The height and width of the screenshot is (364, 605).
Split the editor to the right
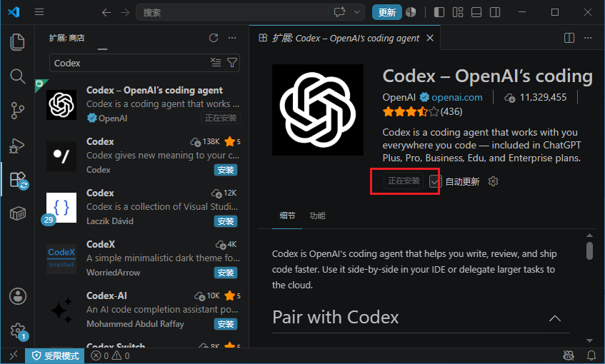tap(569, 38)
